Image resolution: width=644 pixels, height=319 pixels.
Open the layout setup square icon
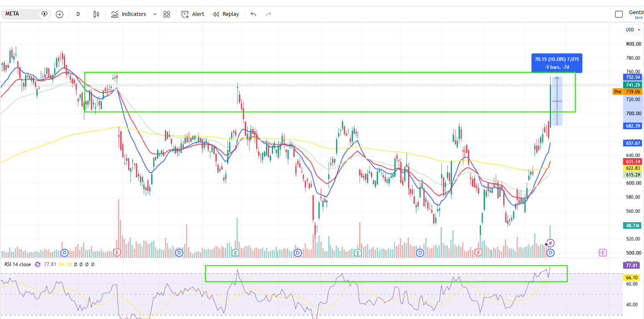[x=619, y=14]
